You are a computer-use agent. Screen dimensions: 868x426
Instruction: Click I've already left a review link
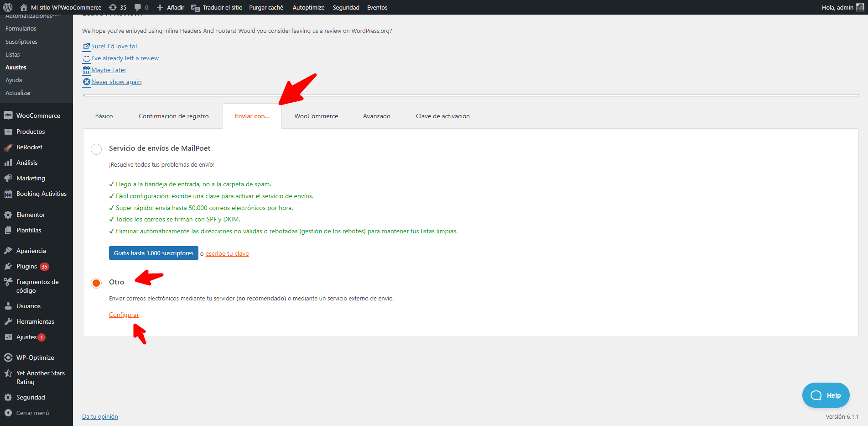pyautogui.click(x=125, y=58)
